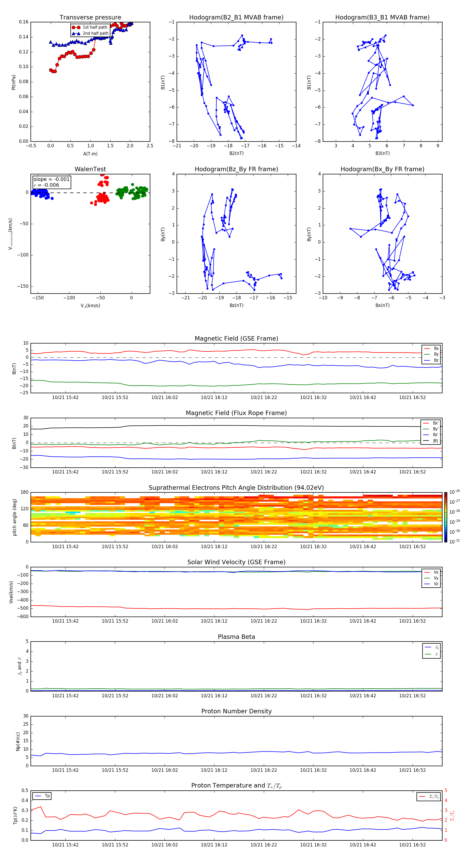Click the 'pitch angle (deg)' axis label
This screenshot has height=868, width=473.
(x=14, y=517)
